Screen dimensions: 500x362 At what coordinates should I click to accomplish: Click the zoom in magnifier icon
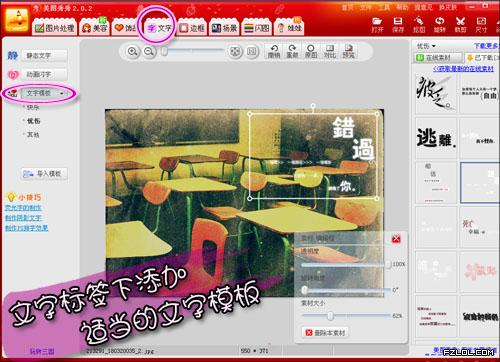133,52
